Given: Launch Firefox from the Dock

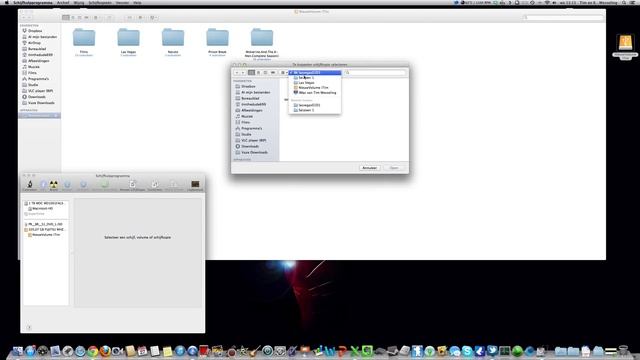Looking at the screenshot, I should pos(105,351).
